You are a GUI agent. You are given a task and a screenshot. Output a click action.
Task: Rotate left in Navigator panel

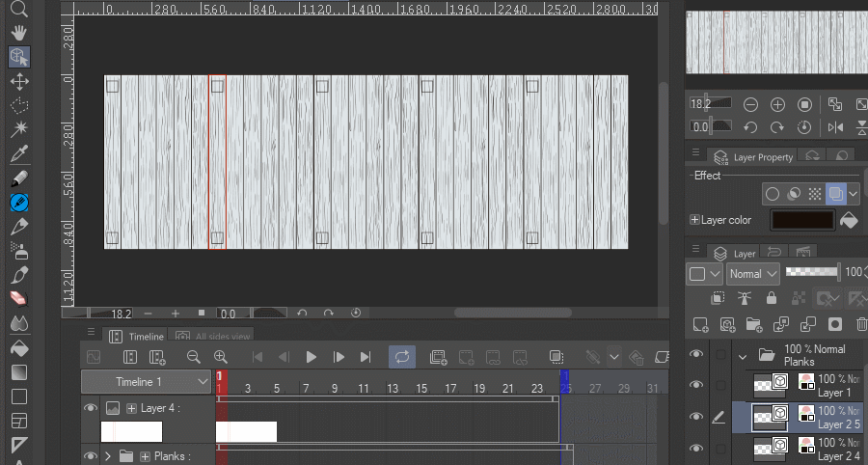750,127
